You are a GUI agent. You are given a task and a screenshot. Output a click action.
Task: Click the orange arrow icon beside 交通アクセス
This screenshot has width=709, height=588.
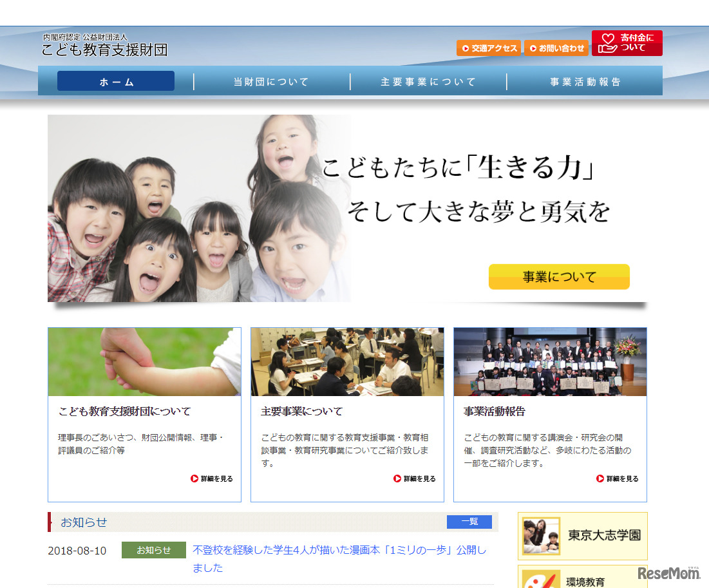click(x=466, y=48)
